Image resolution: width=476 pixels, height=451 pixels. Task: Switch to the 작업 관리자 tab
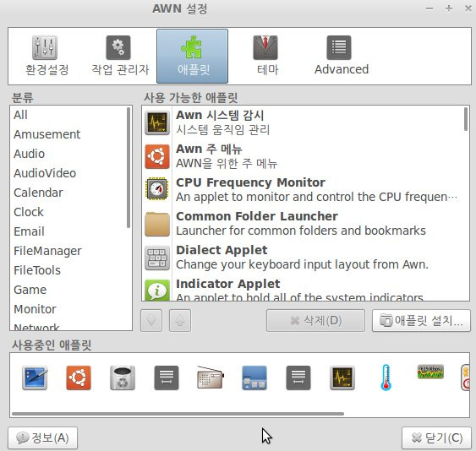(x=120, y=56)
